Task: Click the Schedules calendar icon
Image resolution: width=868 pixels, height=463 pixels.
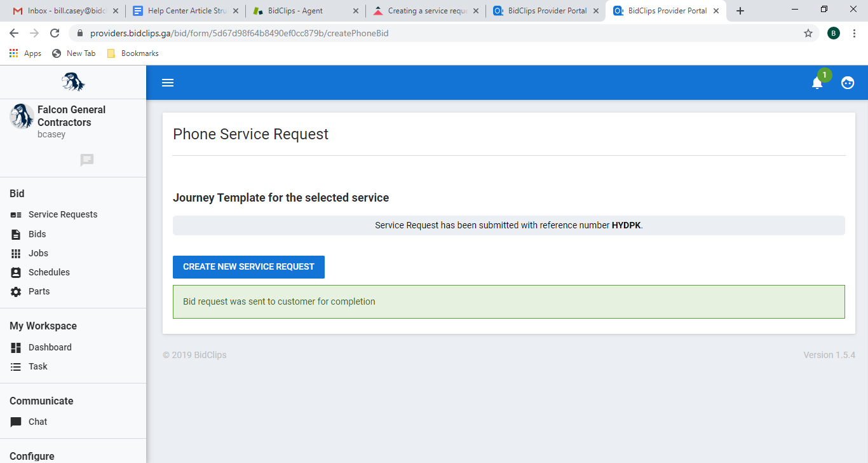Action: (x=16, y=272)
